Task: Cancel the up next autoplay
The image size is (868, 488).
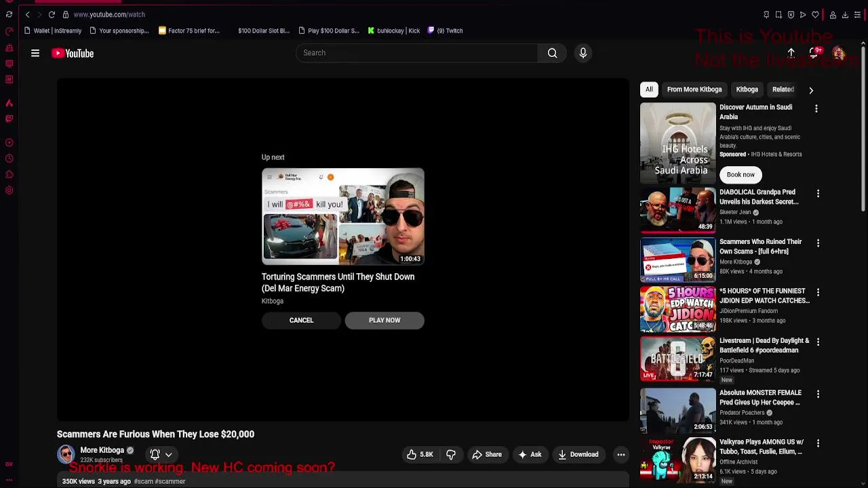Action: point(301,320)
